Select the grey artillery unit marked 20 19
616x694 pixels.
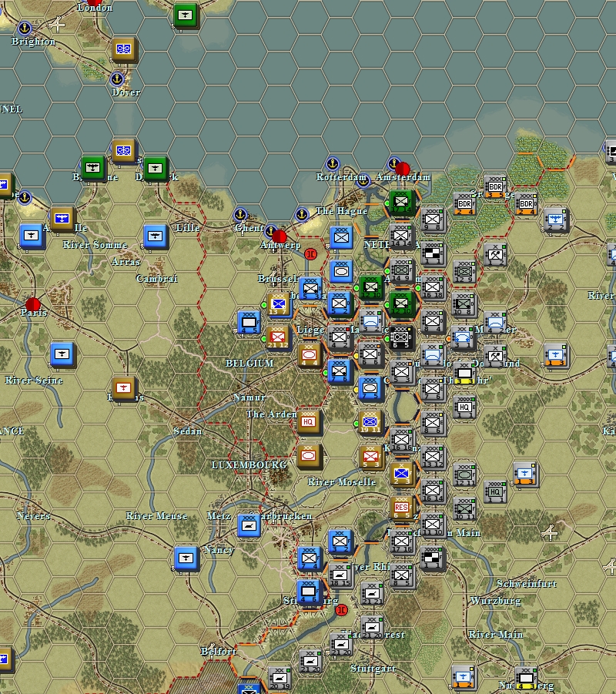[x=280, y=678]
